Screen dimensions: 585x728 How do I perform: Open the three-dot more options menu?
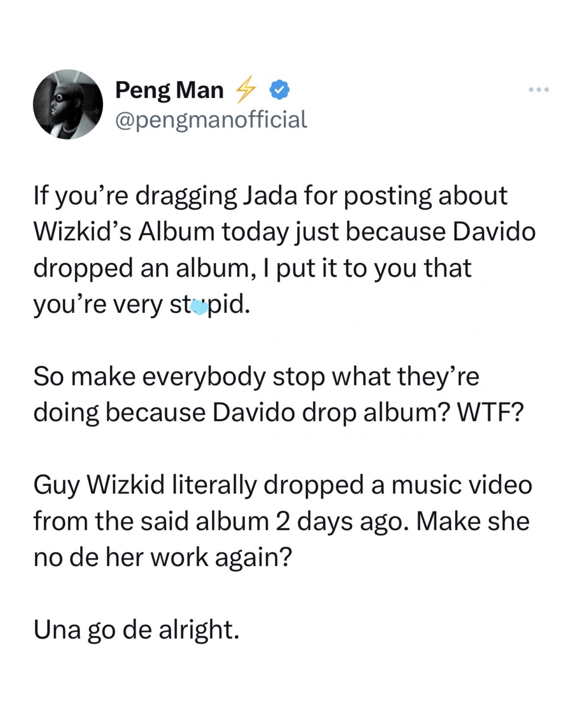click(539, 90)
